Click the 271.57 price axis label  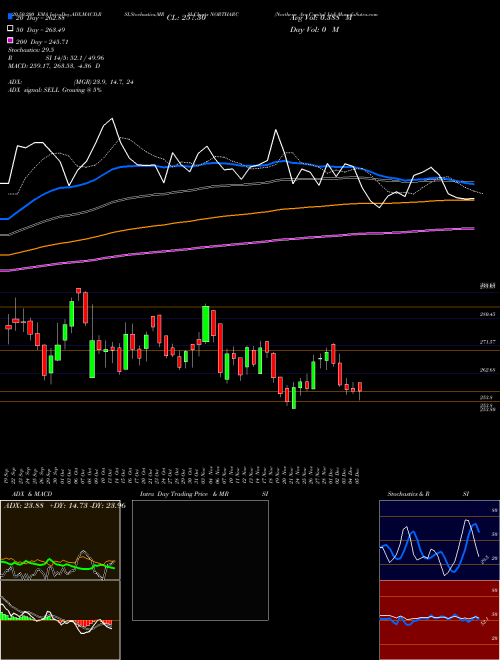point(488,342)
